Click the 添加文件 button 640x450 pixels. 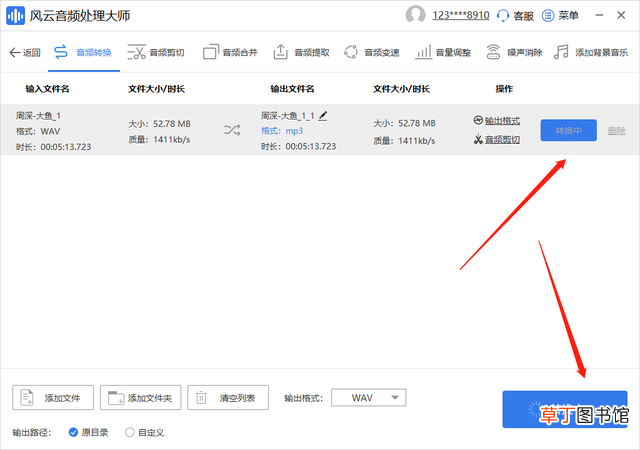point(53,397)
